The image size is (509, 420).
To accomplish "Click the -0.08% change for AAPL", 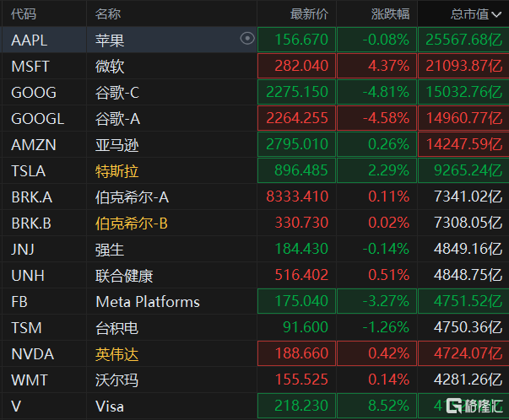I will 386,40.
